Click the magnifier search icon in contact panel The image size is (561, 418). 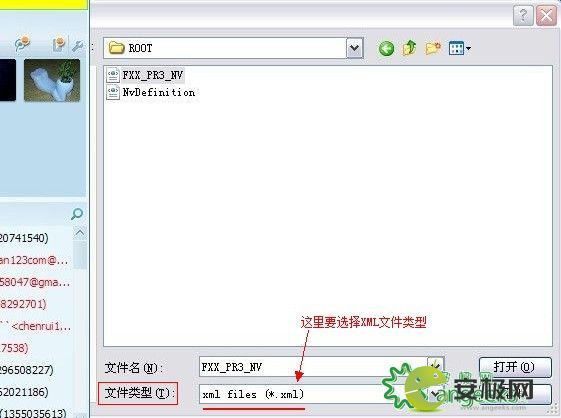(x=77, y=214)
